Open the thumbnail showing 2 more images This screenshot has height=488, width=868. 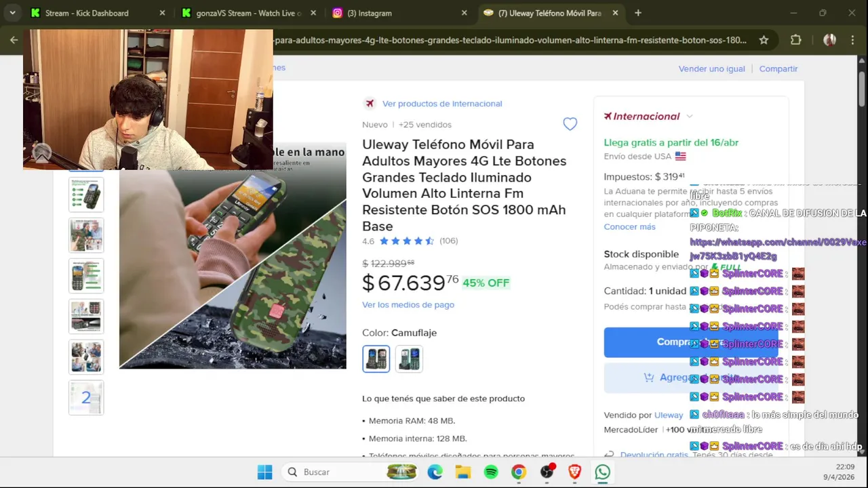click(86, 398)
